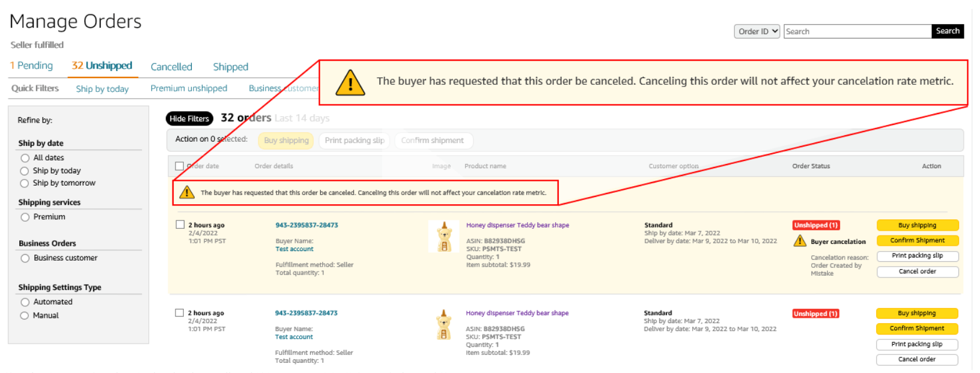This screenshot has width=980, height=373.
Task: Click the Last 14 days text
Action: 302,118
